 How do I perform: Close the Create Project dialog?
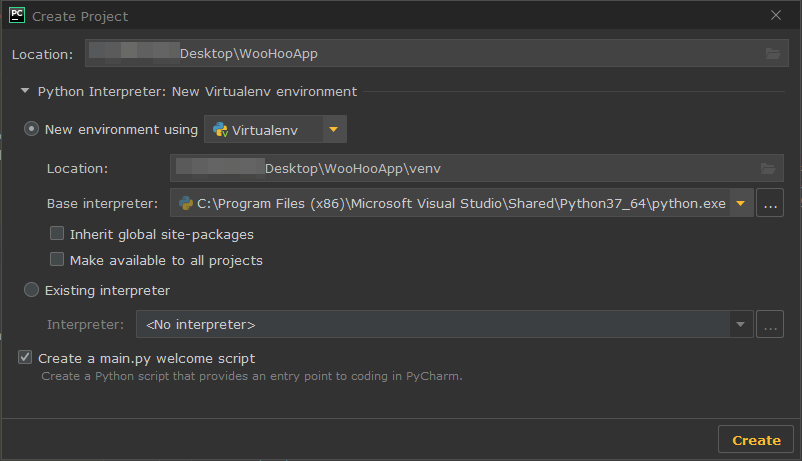click(x=776, y=15)
